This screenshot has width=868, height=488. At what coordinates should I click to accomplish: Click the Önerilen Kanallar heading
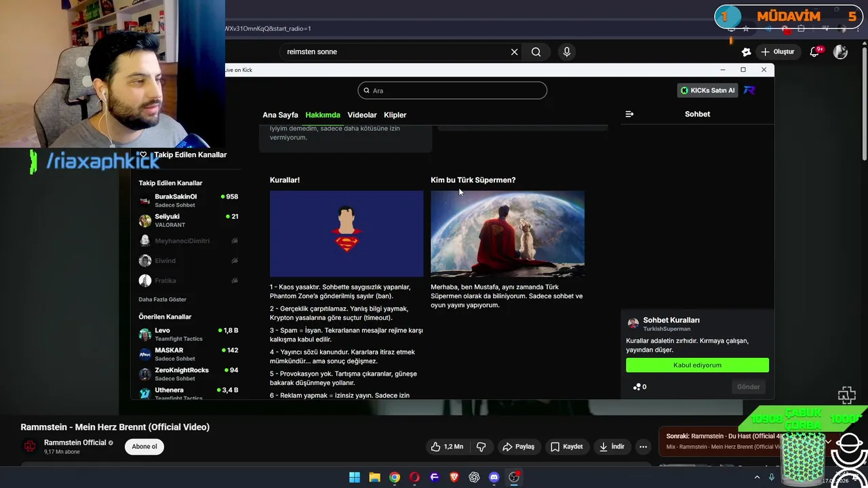point(165,317)
